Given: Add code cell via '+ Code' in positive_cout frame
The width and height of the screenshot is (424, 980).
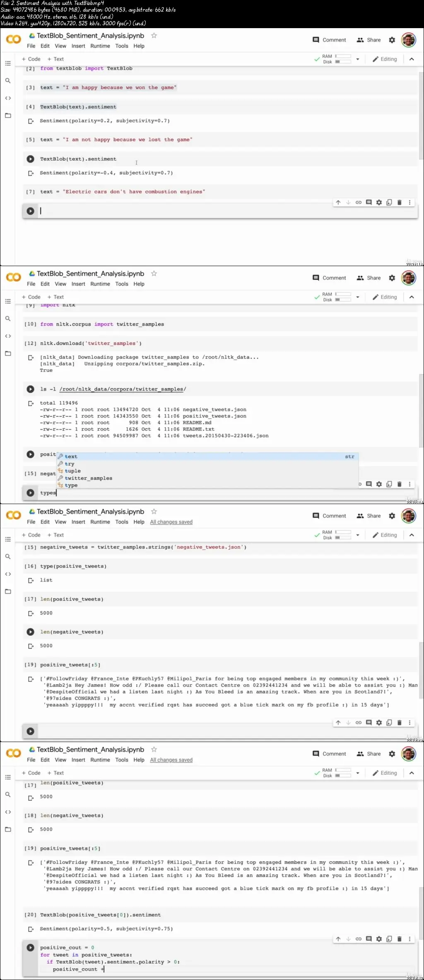Looking at the screenshot, I should pos(31,773).
